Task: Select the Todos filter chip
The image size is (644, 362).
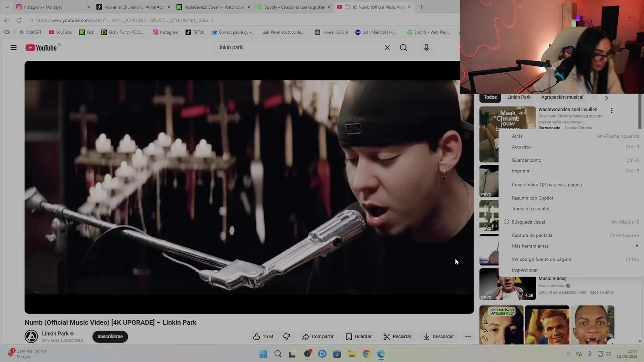Action: (490, 97)
